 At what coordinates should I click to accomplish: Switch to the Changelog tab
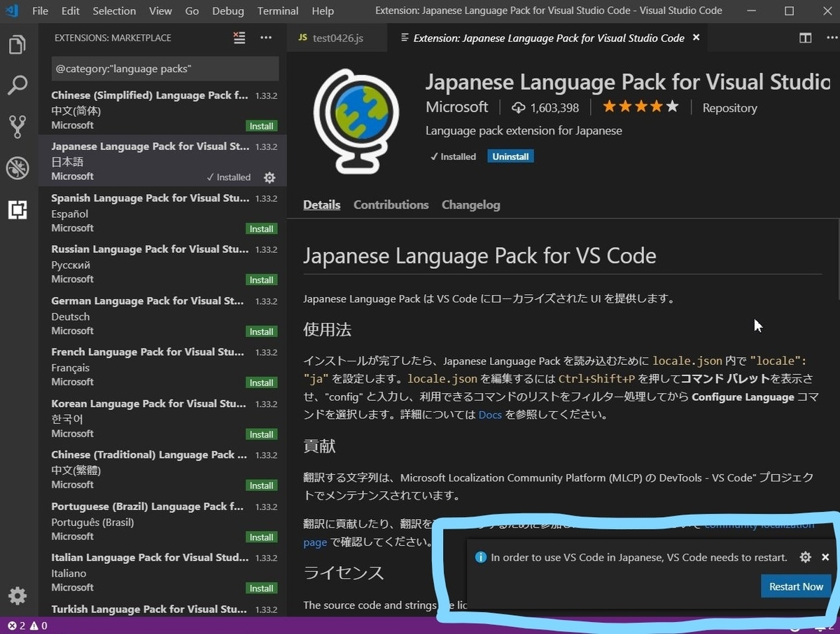pos(470,205)
